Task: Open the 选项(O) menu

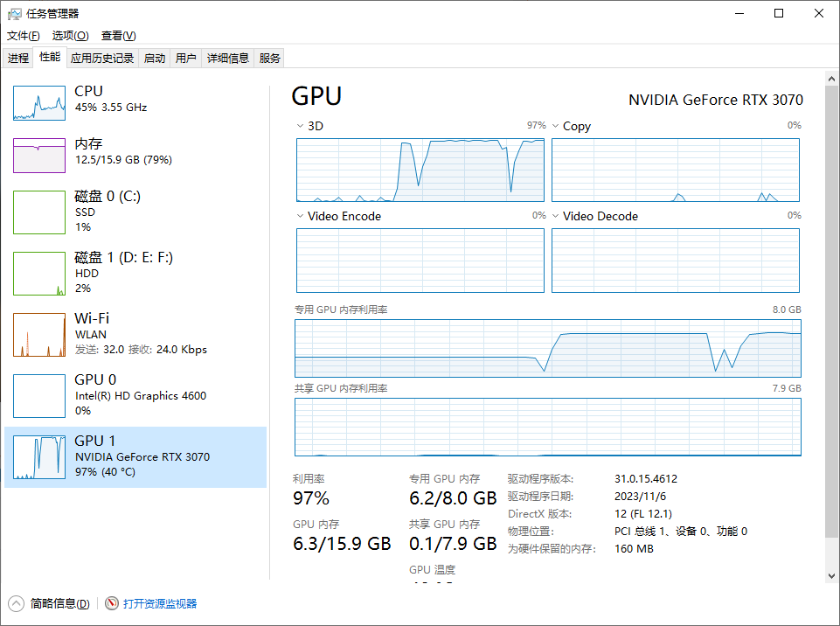Action: point(70,35)
